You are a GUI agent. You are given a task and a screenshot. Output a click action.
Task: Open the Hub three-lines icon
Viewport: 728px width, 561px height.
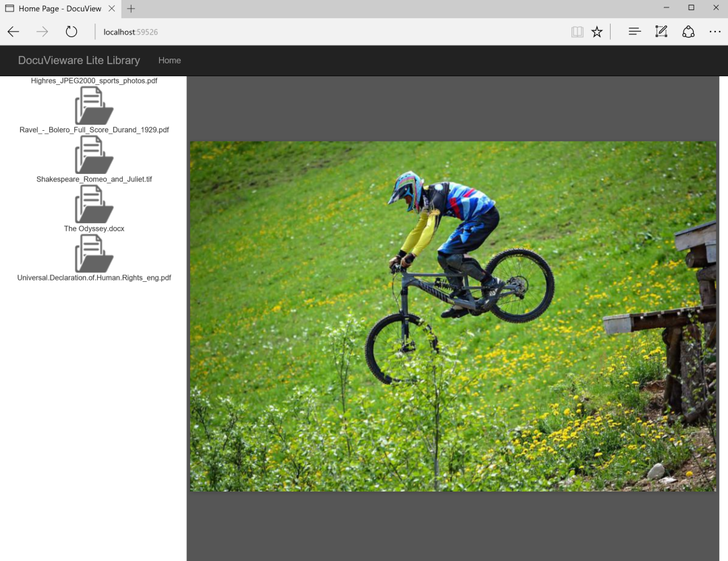(x=635, y=32)
